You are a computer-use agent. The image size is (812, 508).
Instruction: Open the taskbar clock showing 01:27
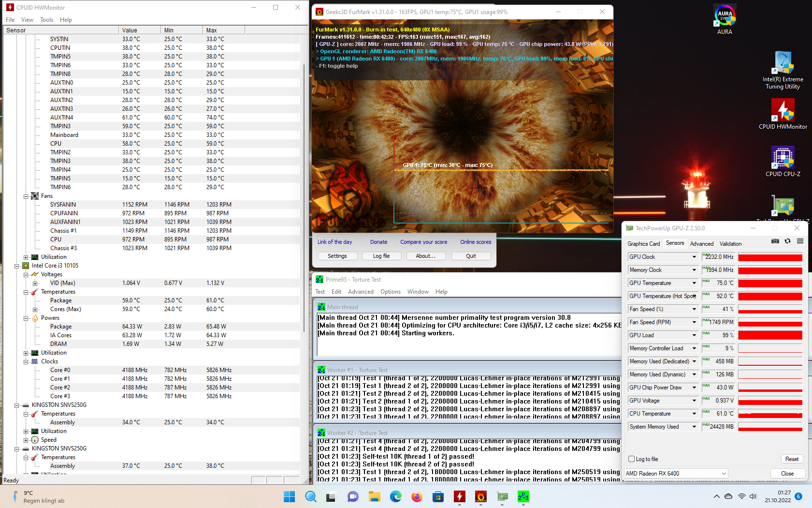click(777, 496)
